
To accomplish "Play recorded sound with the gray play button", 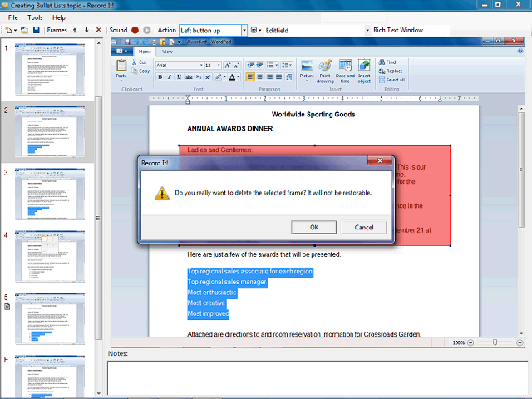I will pos(146,30).
